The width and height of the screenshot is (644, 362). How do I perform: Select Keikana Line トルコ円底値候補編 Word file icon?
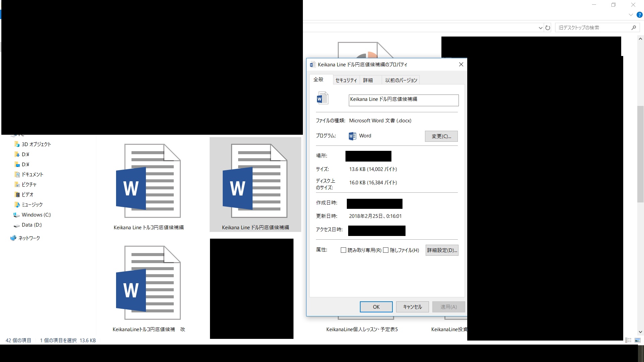tap(148, 181)
